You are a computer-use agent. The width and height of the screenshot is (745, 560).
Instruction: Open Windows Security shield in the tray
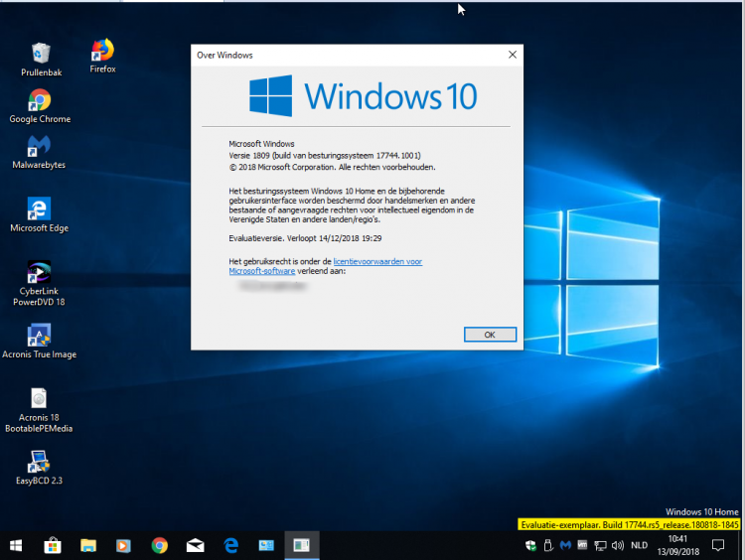click(531, 545)
